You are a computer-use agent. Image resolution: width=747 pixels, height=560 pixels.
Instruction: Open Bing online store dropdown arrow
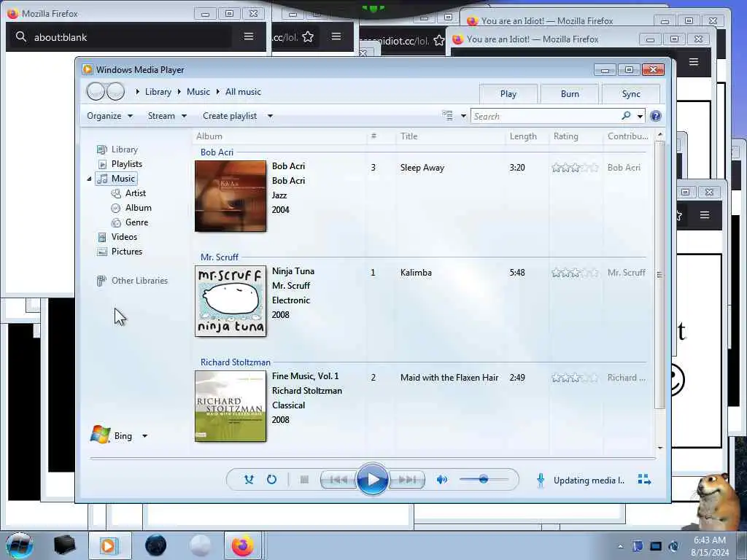pos(145,436)
